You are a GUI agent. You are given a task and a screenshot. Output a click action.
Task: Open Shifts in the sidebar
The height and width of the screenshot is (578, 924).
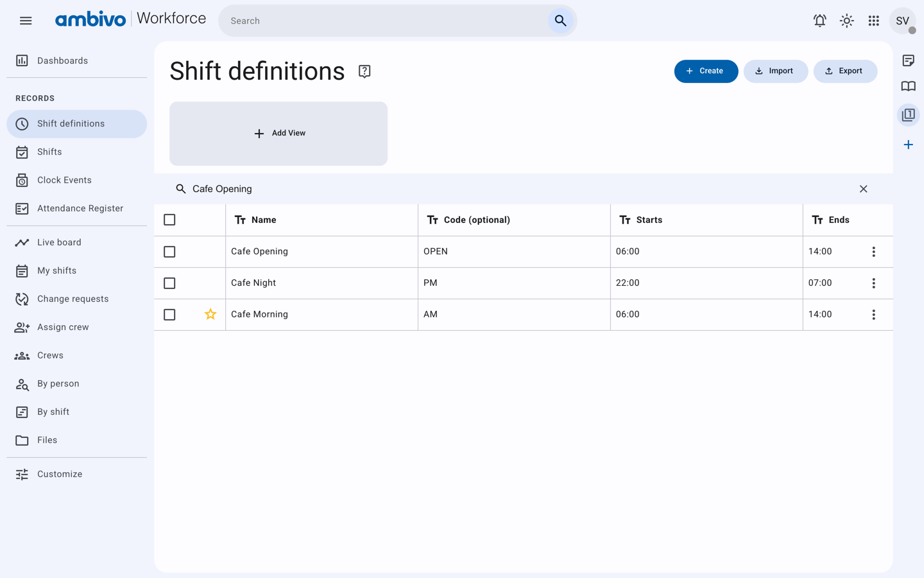tap(77, 152)
